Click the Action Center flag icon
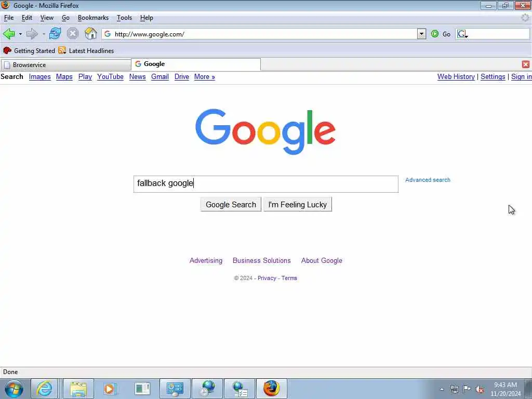 tap(467, 389)
